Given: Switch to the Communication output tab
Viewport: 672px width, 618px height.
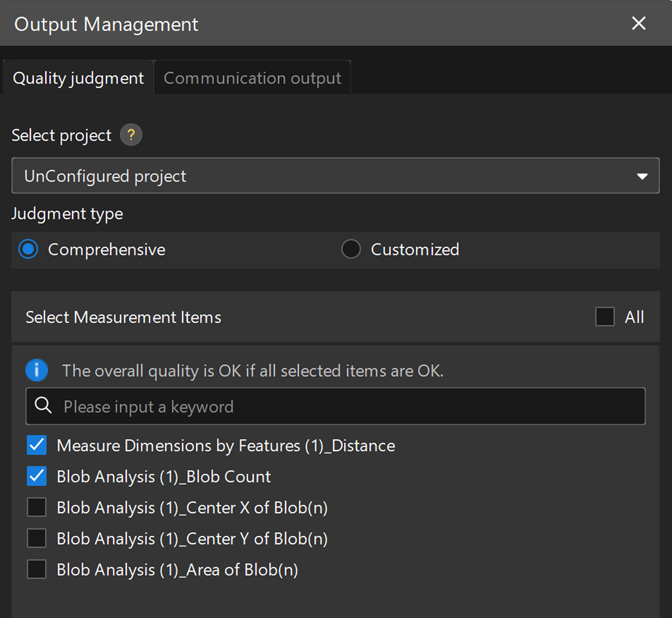Looking at the screenshot, I should (252, 78).
